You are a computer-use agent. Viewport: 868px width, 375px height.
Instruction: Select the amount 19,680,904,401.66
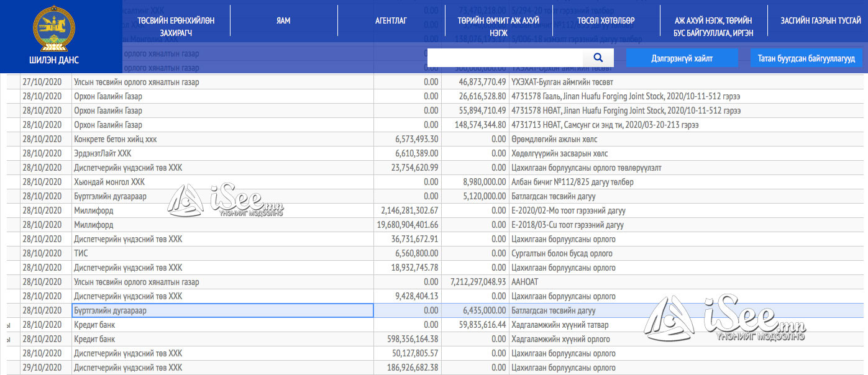click(x=408, y=225)
